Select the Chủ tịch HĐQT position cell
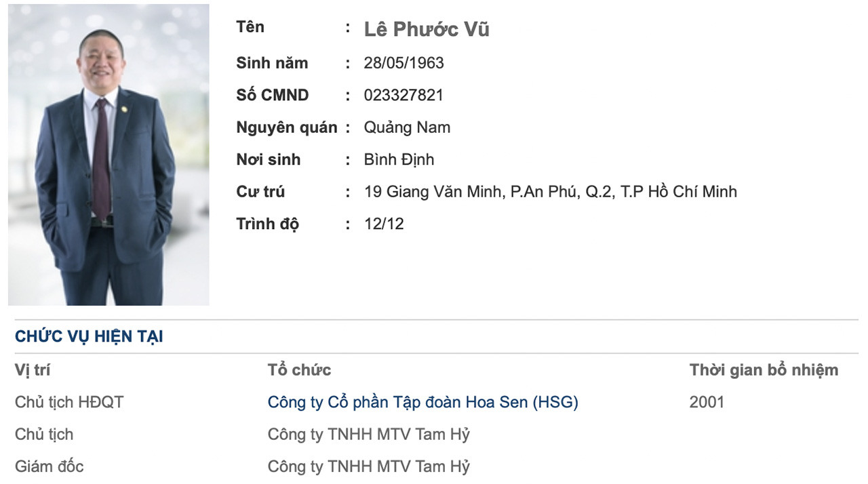This screenshot has width=868, height=484. tap(69, 402)
